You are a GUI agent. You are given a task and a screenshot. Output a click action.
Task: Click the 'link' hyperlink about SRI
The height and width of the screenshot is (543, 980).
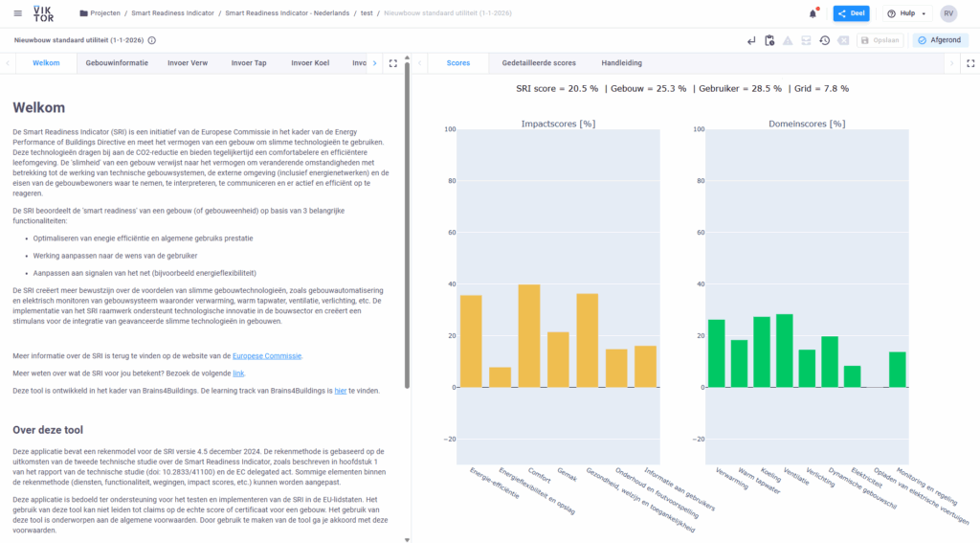(x=238, y=373)
